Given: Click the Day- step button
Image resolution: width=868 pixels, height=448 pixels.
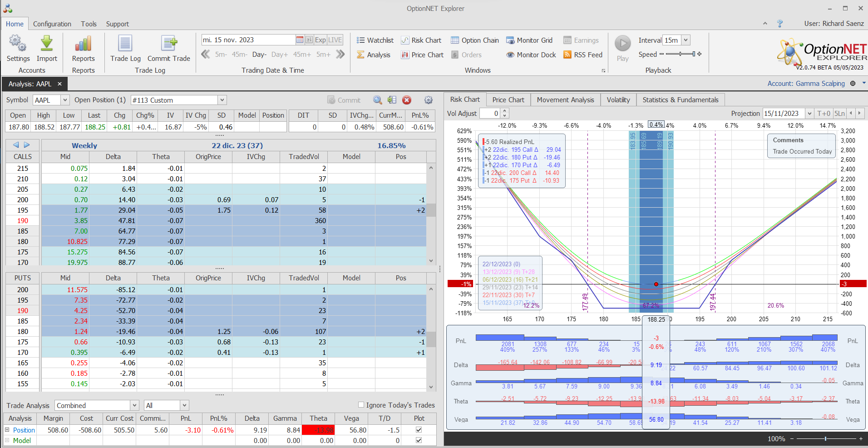Looking at the screenshot, I should coord(259,55).
